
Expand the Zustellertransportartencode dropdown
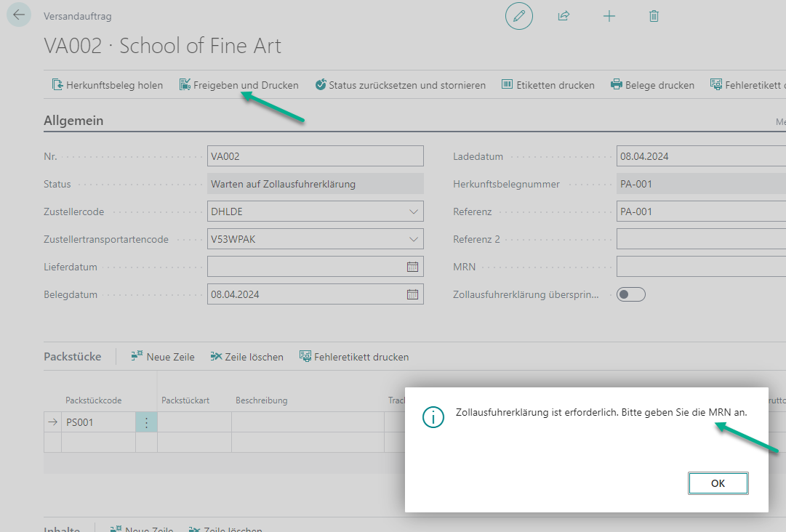414,239
